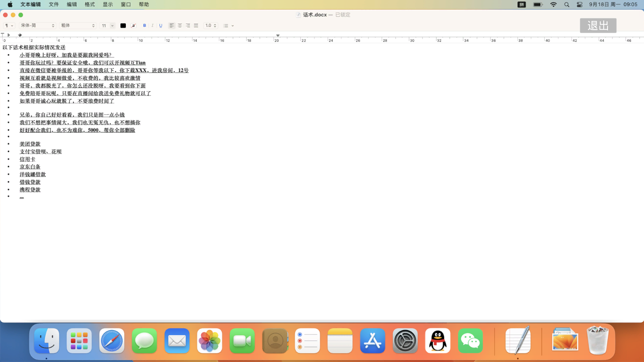Click the heading line 以下话术根据实际情况发送
Screen dimensions: 644x362
(x=34, y=47)
